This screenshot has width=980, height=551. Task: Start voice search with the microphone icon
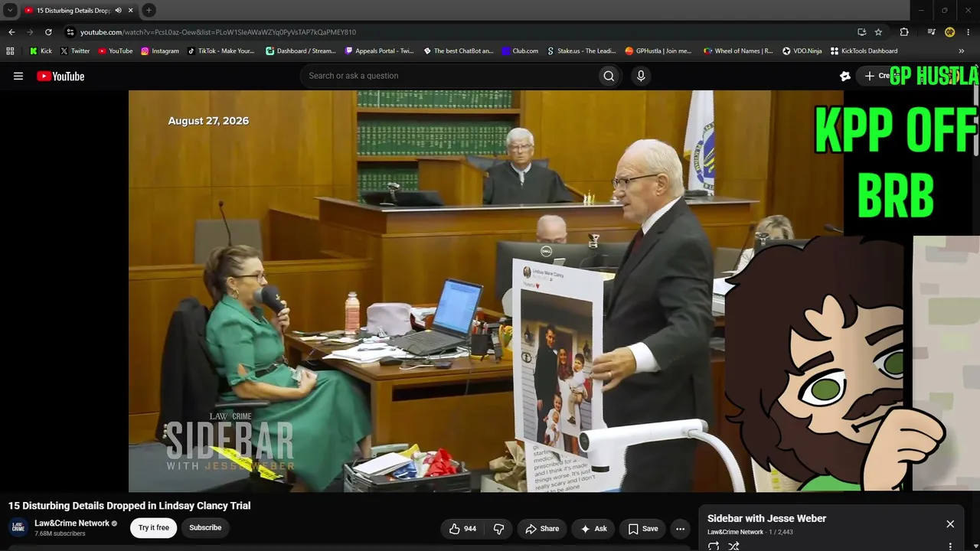coord(641,76)
